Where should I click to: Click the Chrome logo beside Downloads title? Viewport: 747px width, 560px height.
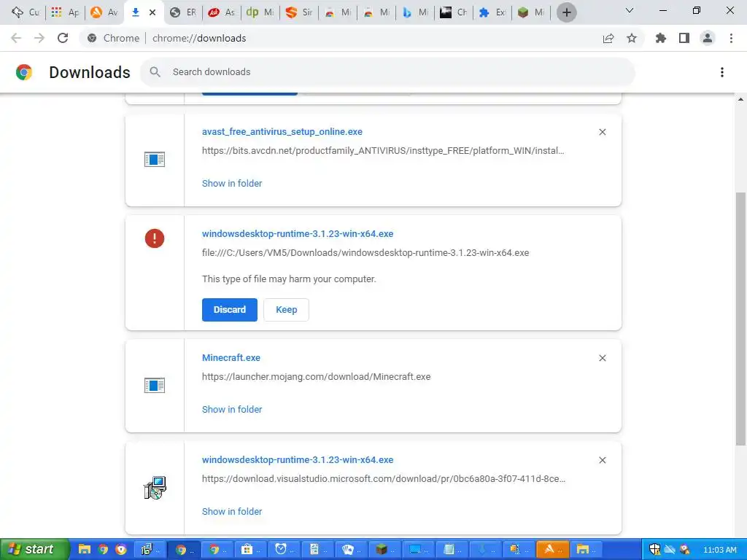24,72
